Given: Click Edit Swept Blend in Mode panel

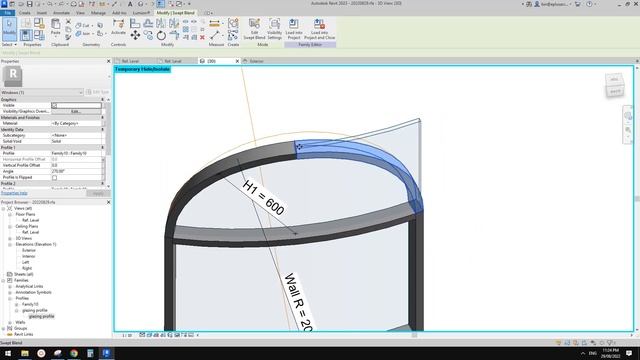Looking at the screenshot, I should [254, 29].
